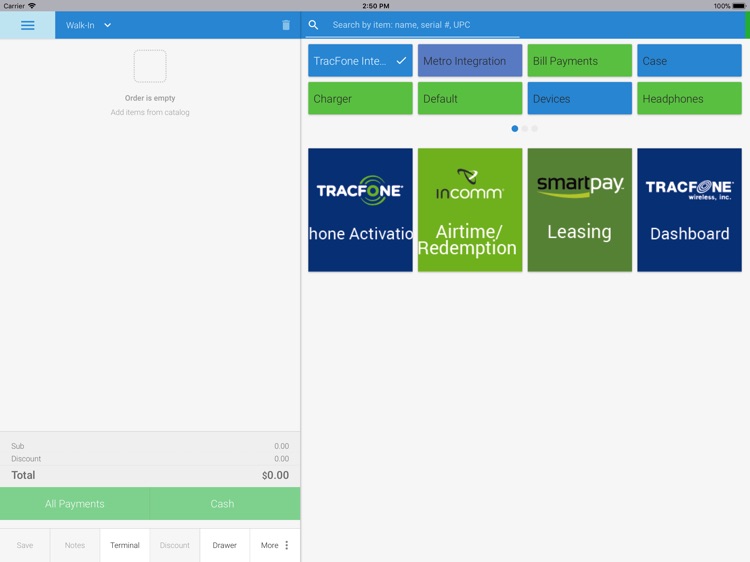
Task: Open the Bill Payments category
Action: click(x=579, y=61)
